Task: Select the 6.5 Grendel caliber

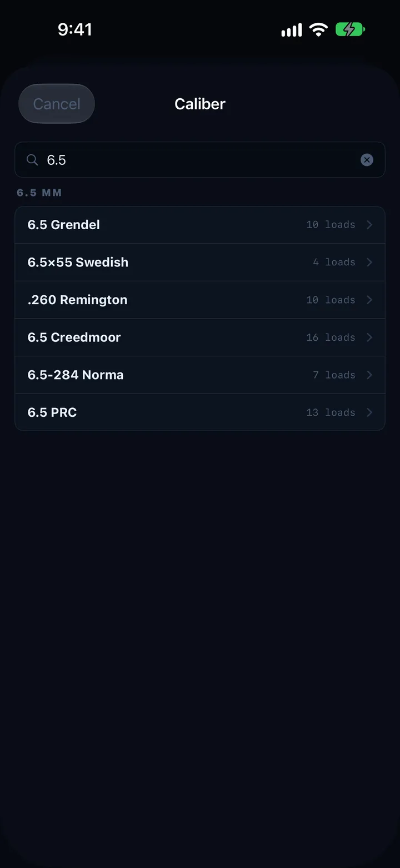Action: (200, 225)
